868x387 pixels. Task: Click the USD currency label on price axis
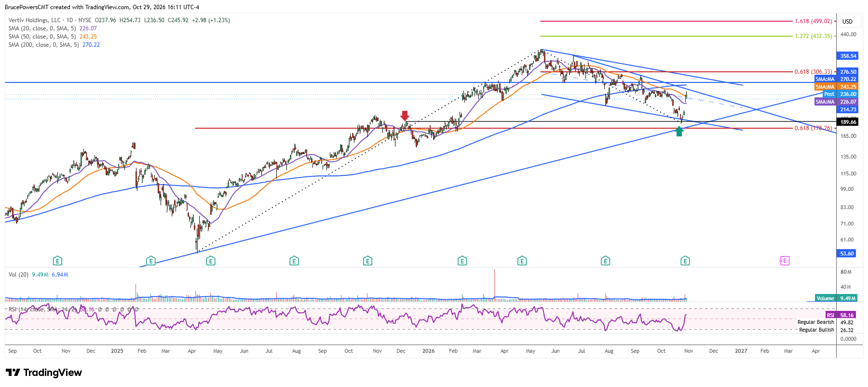click(x=847, y=21)
